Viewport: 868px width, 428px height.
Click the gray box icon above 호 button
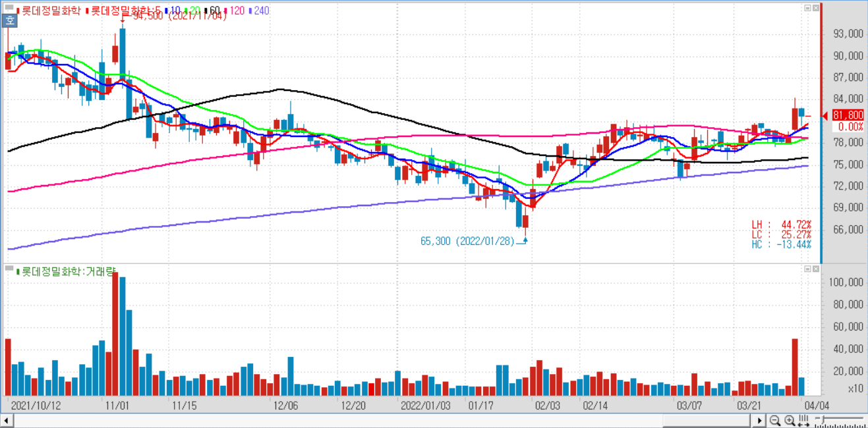(x=9, y=8)
